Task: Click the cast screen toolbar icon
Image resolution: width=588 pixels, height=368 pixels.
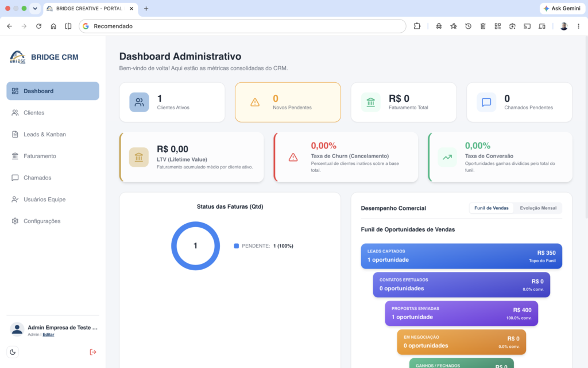Action: point(527,26)
